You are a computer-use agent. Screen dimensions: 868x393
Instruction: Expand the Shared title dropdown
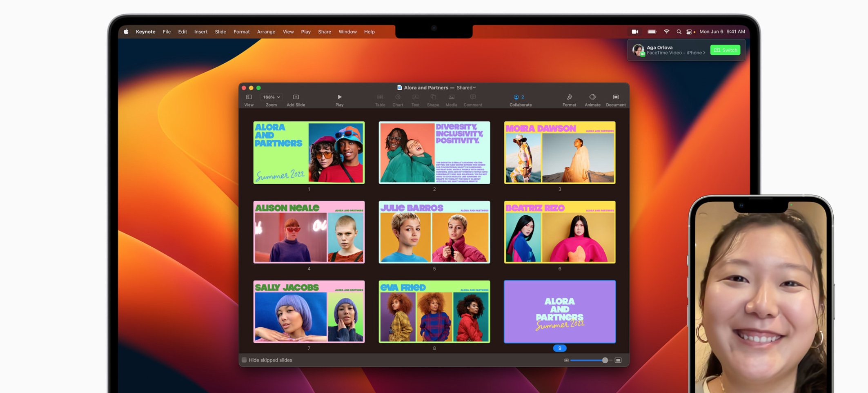coord(466,87)
